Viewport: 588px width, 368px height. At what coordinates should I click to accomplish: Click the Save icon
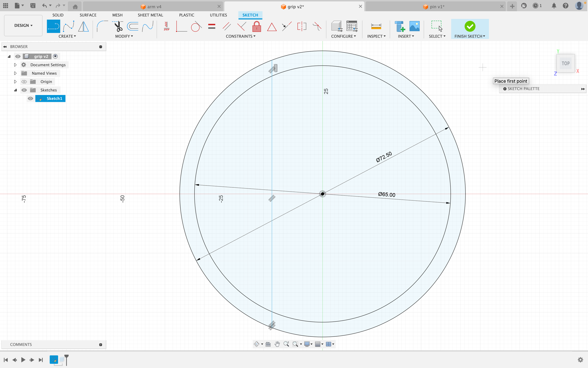(x=33, y=6)
